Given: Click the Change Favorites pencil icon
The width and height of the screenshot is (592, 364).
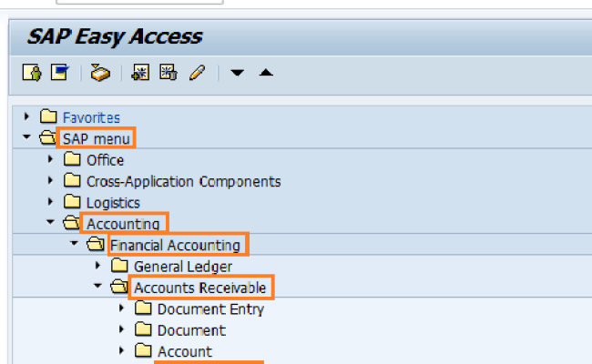Looking at the screenshot, I should [197, 73].
